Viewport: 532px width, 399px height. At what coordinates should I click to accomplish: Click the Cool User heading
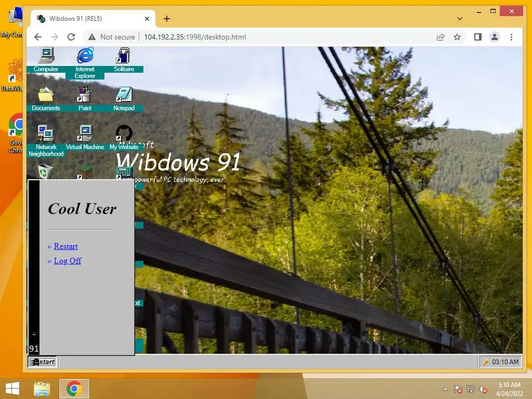click(82, 209)
